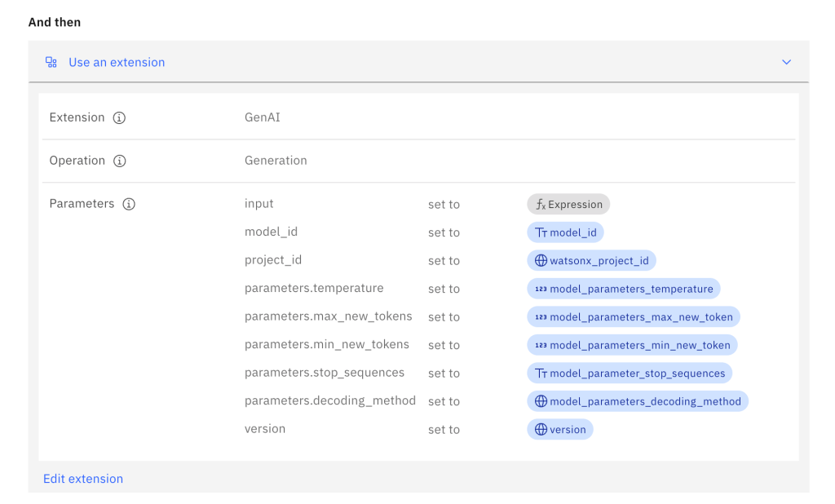This screenshot has height=504, width=835.
Task: Click the info icon next to Extension
Action: click(x=119, y=118)
